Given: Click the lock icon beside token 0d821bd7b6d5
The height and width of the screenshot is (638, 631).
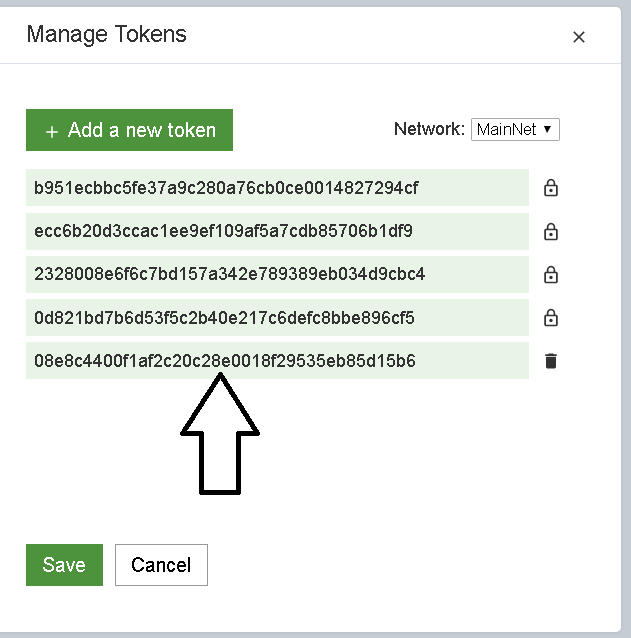Looking at the screenshot, I should click(550, 318).
